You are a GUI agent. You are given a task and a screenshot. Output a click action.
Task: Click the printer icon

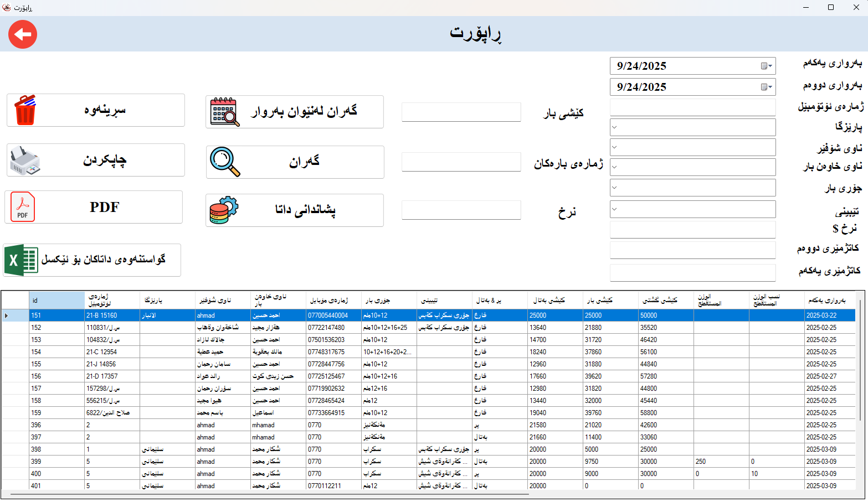click(25, 161)
